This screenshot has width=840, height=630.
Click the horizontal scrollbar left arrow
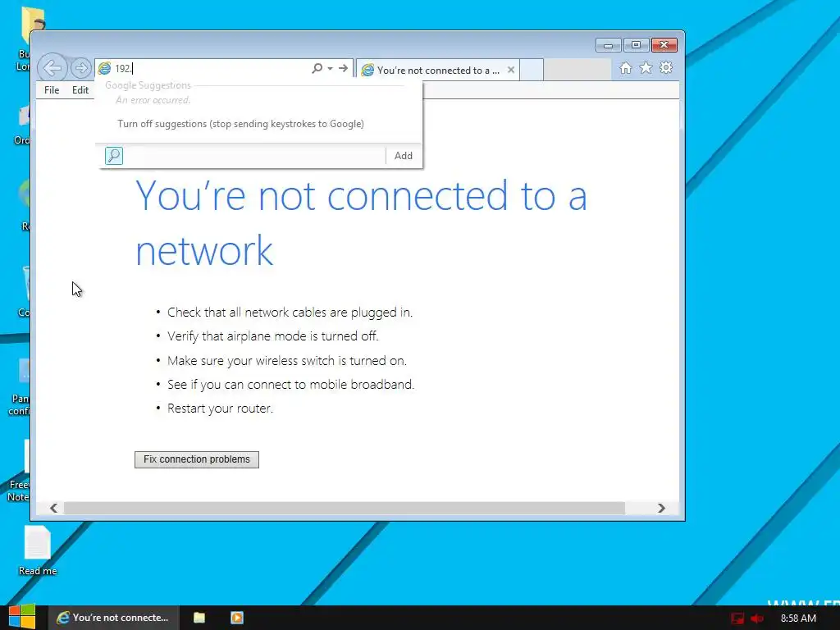[x=53, y=508]
